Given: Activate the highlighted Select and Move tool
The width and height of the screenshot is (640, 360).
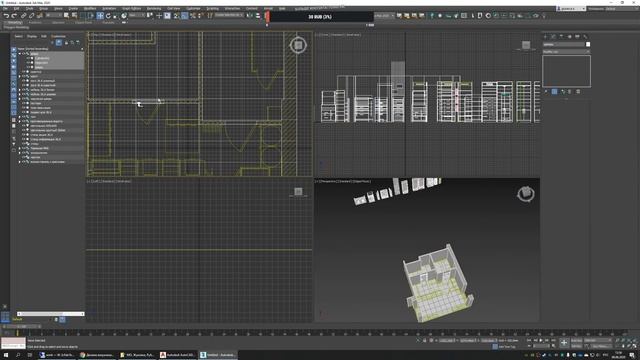Looking at the screenshot, I should point(100,16).
